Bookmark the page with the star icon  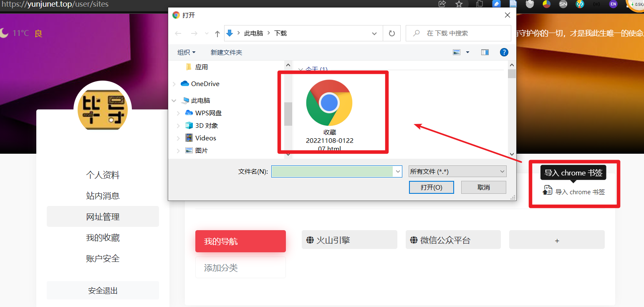[459, 4]
